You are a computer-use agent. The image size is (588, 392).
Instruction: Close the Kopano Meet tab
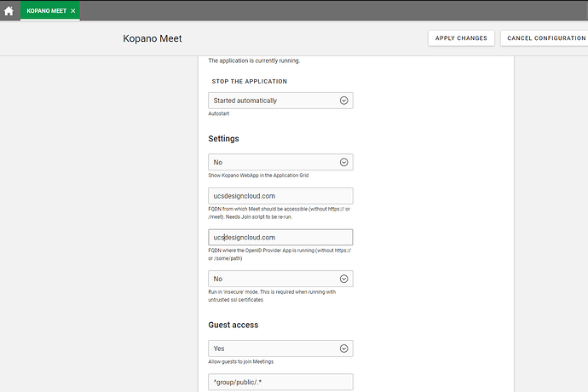coord(73,11)
